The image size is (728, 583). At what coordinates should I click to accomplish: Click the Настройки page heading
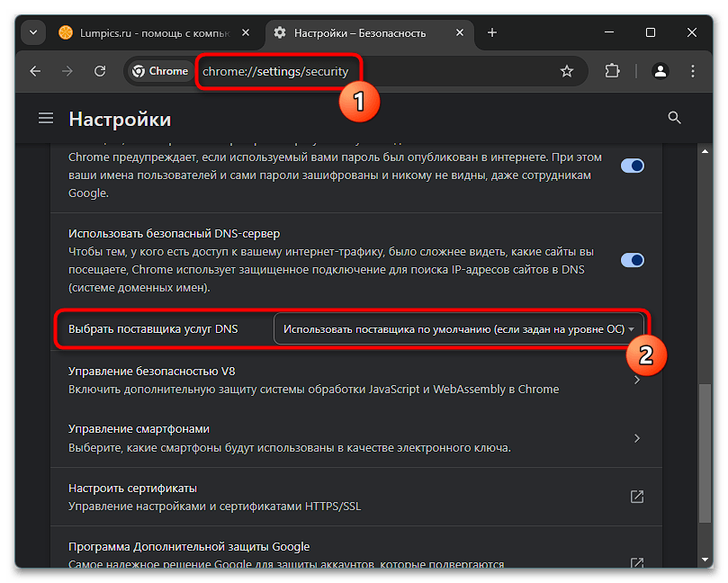point(120,120)
